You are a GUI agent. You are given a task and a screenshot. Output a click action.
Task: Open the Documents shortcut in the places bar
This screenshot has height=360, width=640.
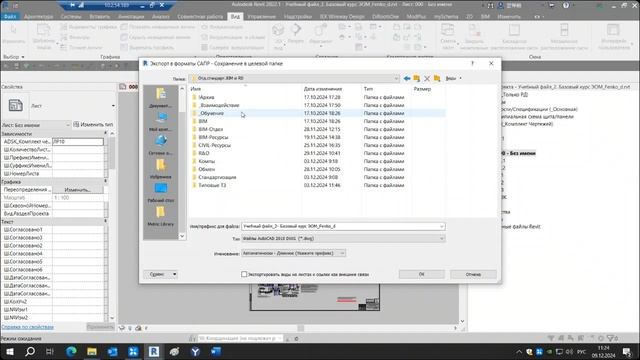tap(160, 98)
